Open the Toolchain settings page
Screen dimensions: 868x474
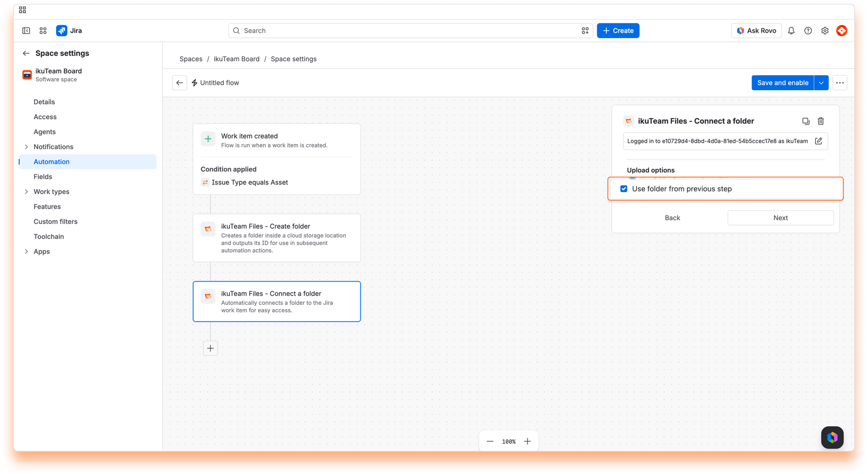click(x=49, y=237)
